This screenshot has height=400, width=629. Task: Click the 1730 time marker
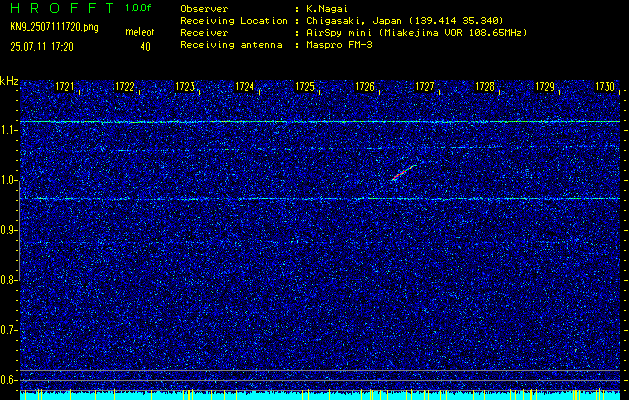[x=605, y=87]
